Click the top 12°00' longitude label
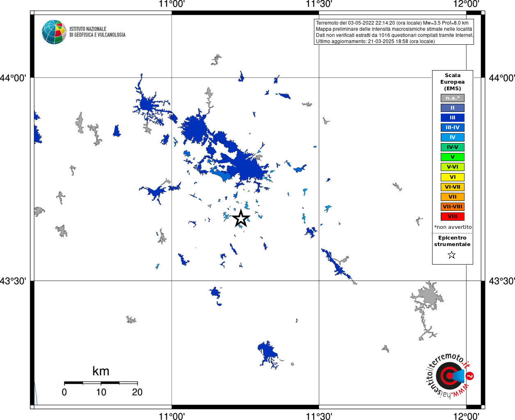Viewport: 515px width, 420px height. click(466, 4)
